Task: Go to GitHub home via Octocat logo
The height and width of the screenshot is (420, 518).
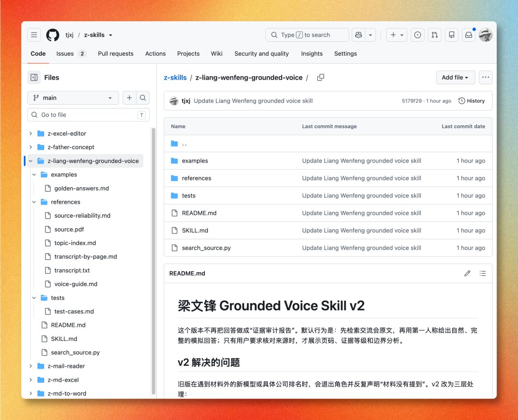Action: click(x=53, y=35)
